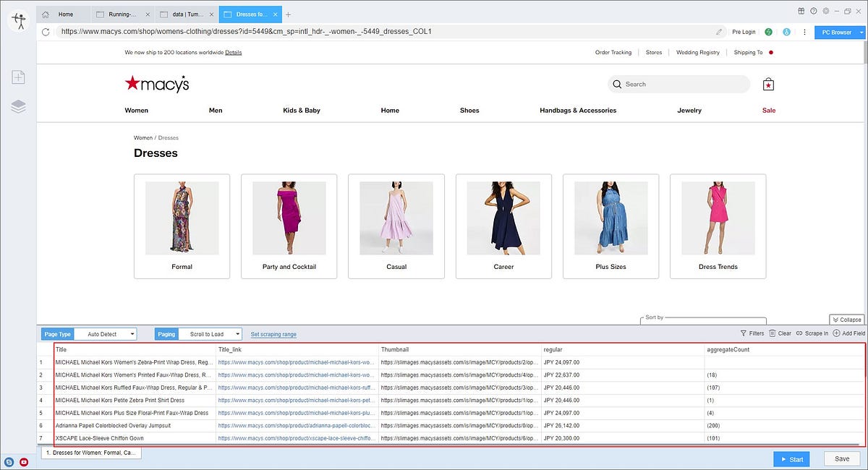868x470 pixels.
Task: Click the Set scraping range link
Action: coord(273,334)
